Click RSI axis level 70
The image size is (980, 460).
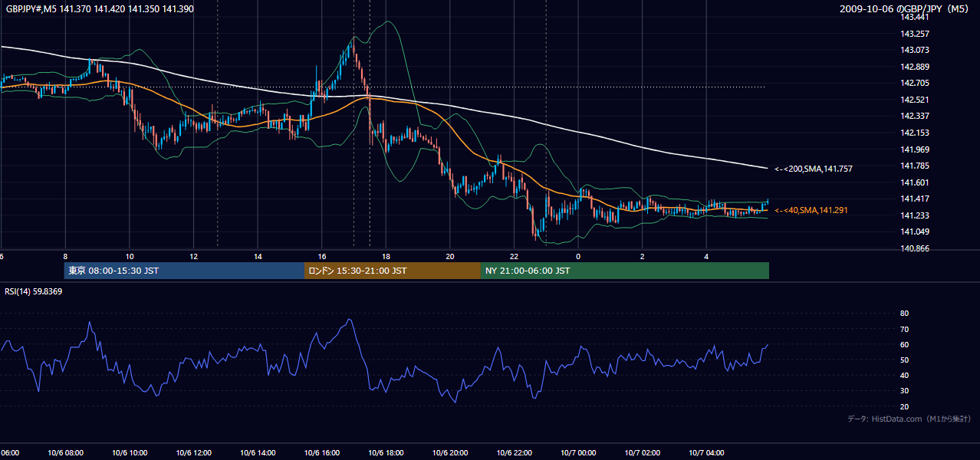coord(904,329)
